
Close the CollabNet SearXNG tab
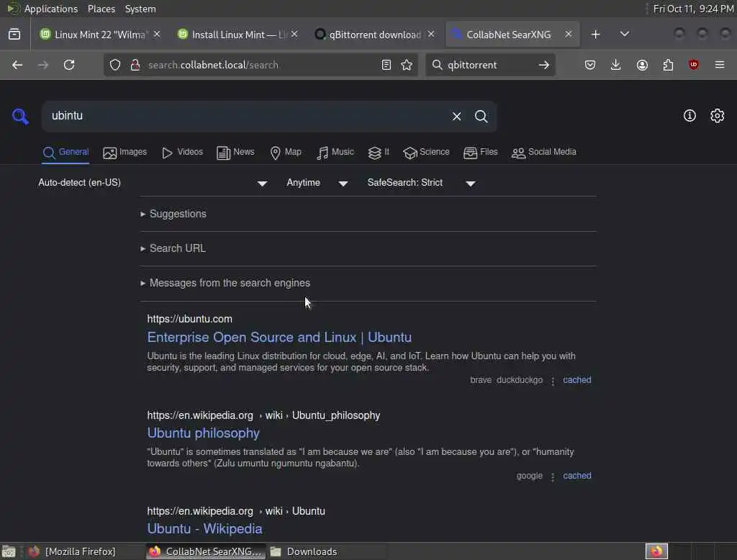569,35
